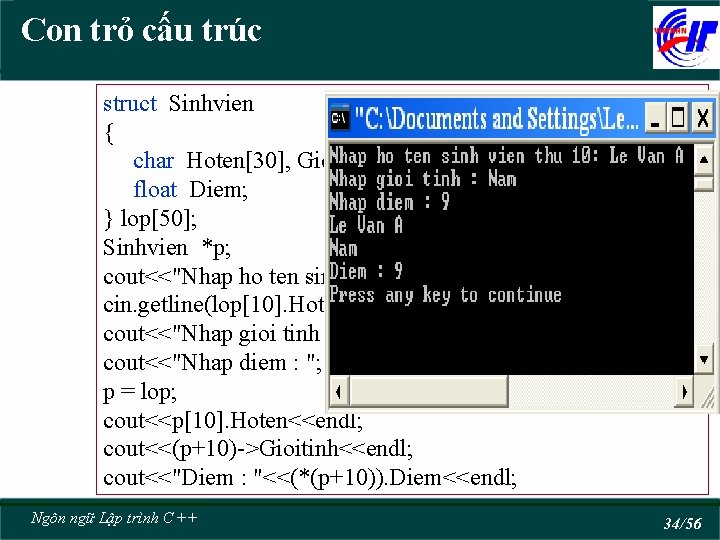Click the 'char Hoten[30]' code line
This screenshot has width=720, height=540.
228,161
